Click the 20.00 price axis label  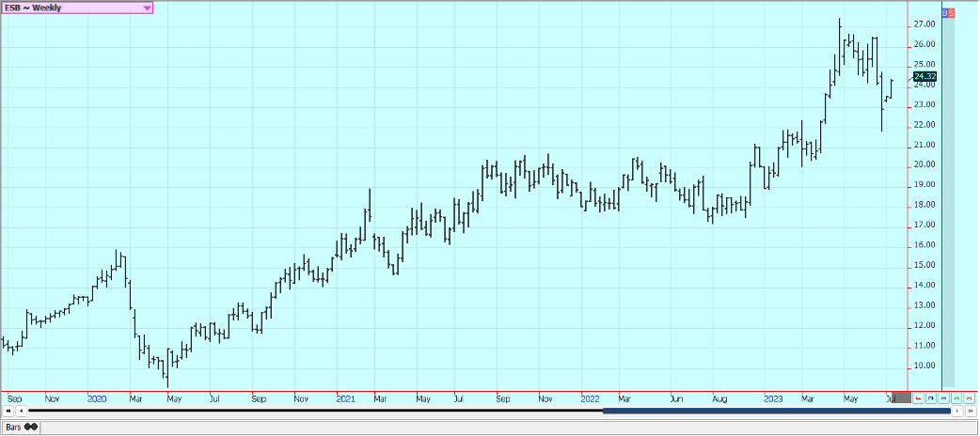click(x=925, y=164)
